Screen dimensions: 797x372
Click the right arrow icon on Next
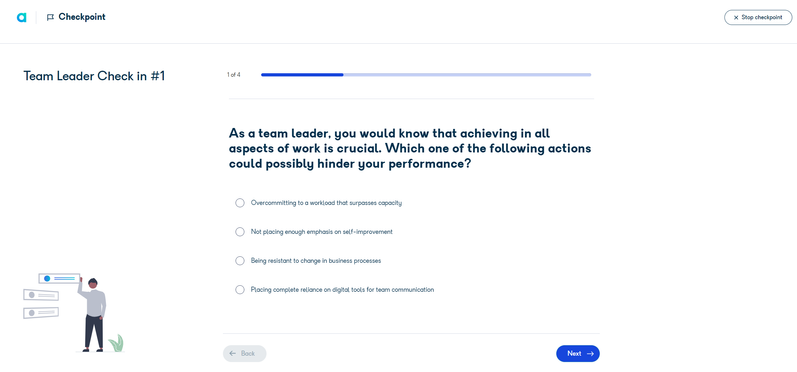(x=590, y=354)
